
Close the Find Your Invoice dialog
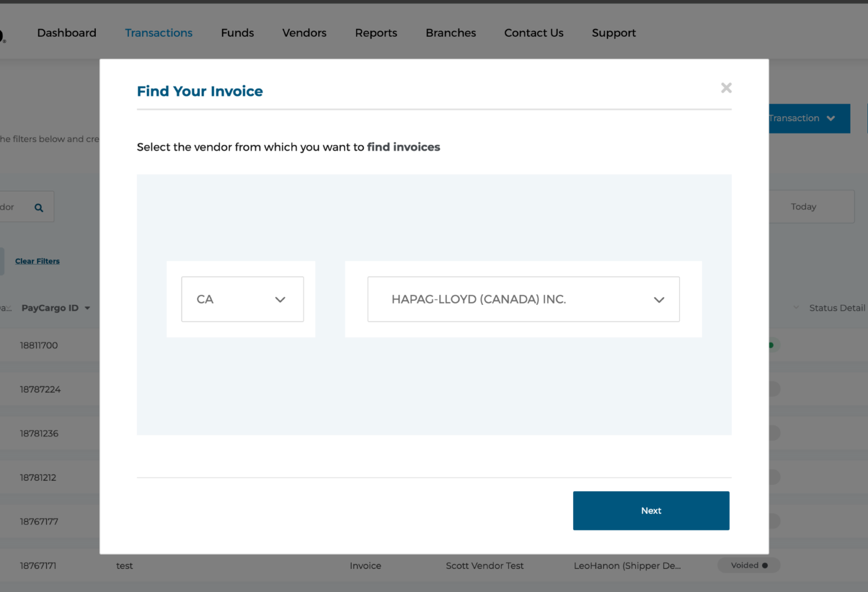coord(726,88)
